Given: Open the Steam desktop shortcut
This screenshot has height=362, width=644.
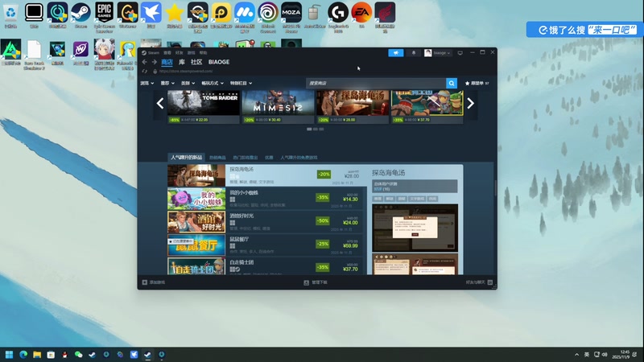Looking at the screenshot, I should 80,15.
